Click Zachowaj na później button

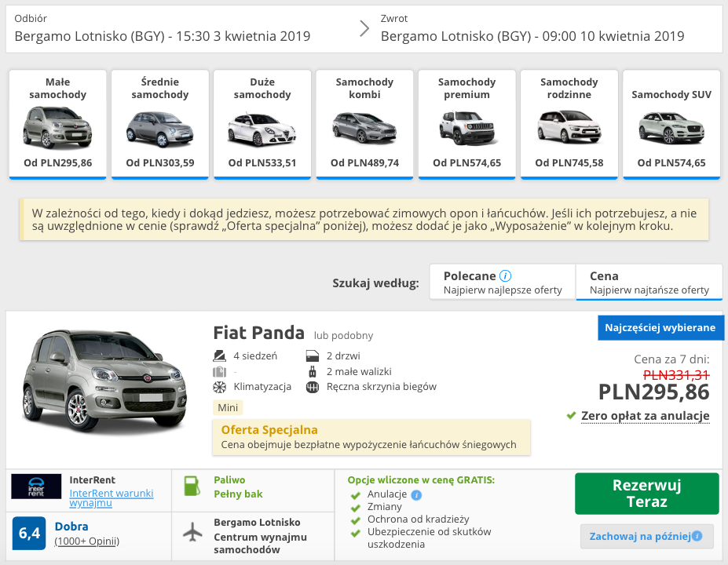tap(647, 536)
